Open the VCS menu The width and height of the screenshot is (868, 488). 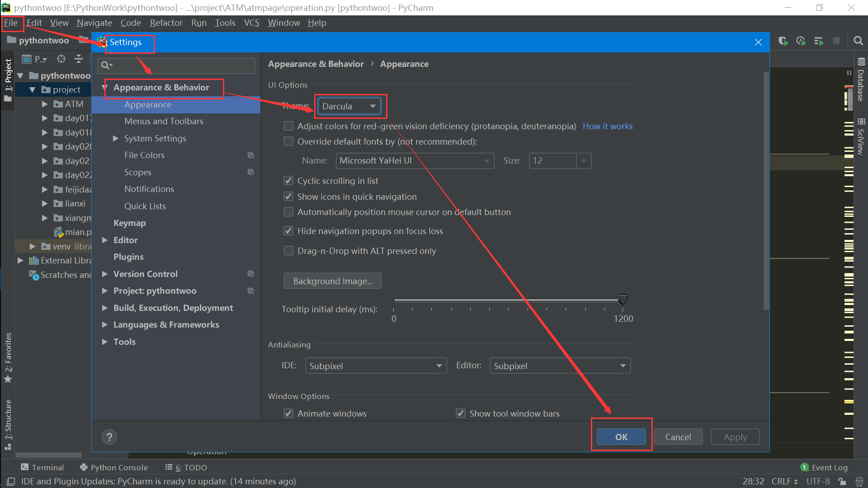[252, 23]
